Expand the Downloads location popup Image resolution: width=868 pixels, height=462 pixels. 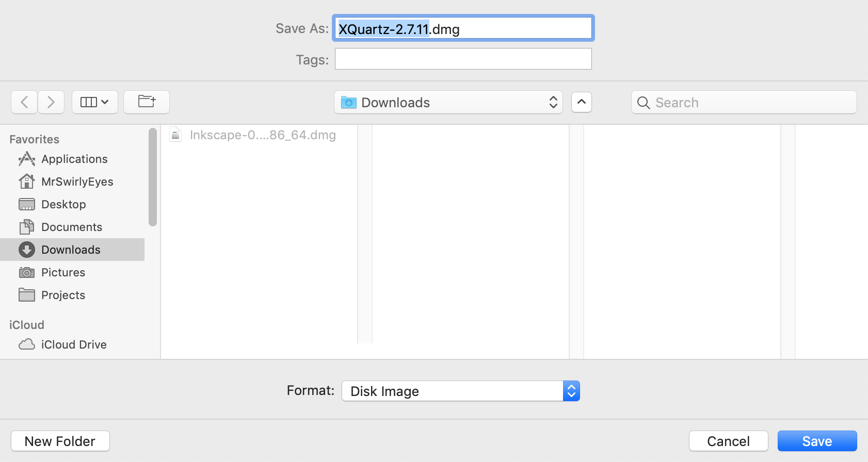pyautogui.click(x=448, y=103)
